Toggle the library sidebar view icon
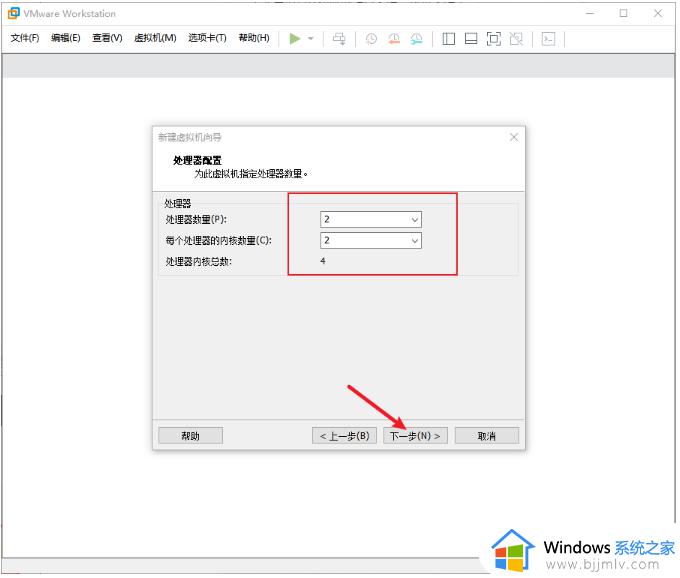The image size is (680, 578). [448, 39]
